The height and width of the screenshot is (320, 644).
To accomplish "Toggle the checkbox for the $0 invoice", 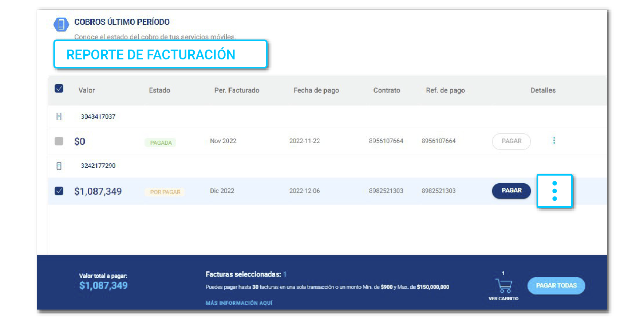I will 59,141.
